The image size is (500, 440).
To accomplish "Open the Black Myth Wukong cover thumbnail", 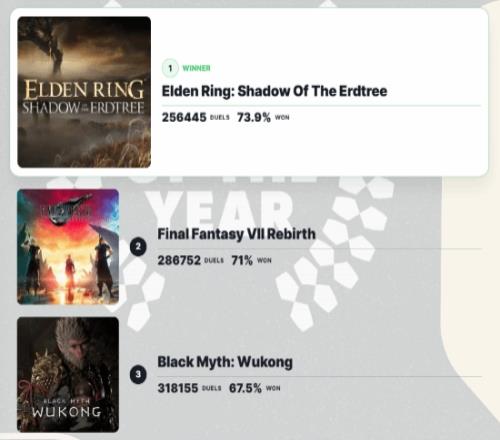I will click(x=68, y=375).
